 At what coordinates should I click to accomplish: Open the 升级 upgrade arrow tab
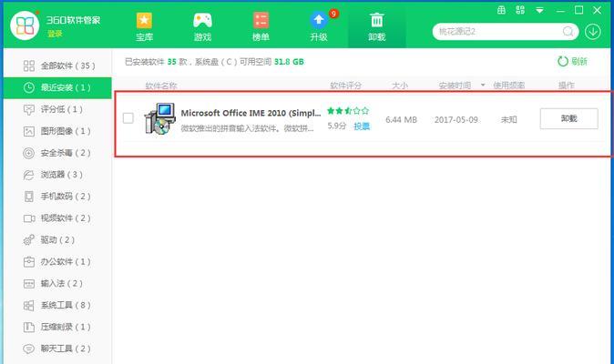click(x=319, y=26)
